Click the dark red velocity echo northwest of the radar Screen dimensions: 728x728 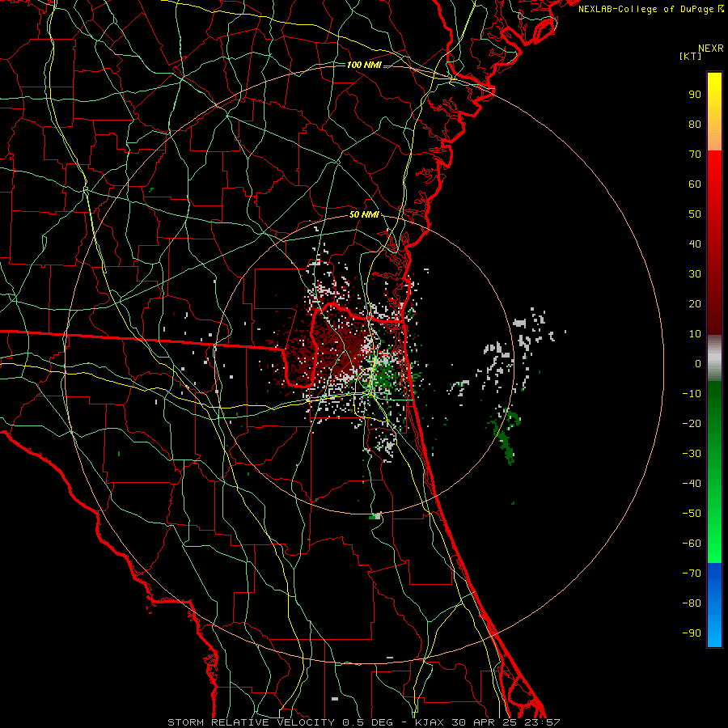point(332,346)
